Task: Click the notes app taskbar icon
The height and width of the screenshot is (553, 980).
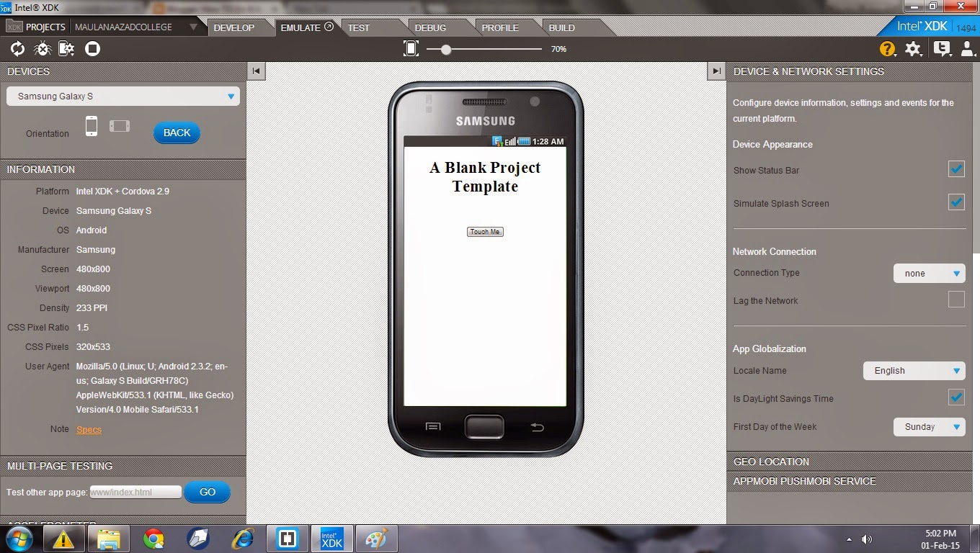Action: 198,539
